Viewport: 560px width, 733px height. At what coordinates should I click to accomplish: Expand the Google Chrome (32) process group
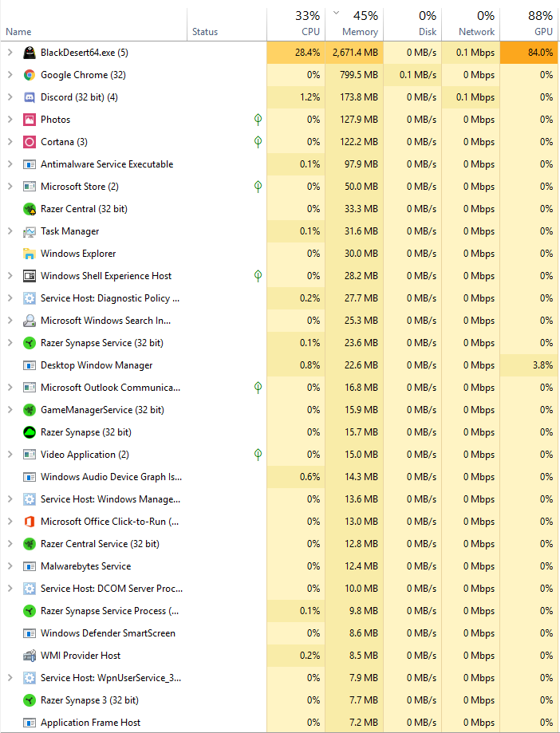point(10,75)
